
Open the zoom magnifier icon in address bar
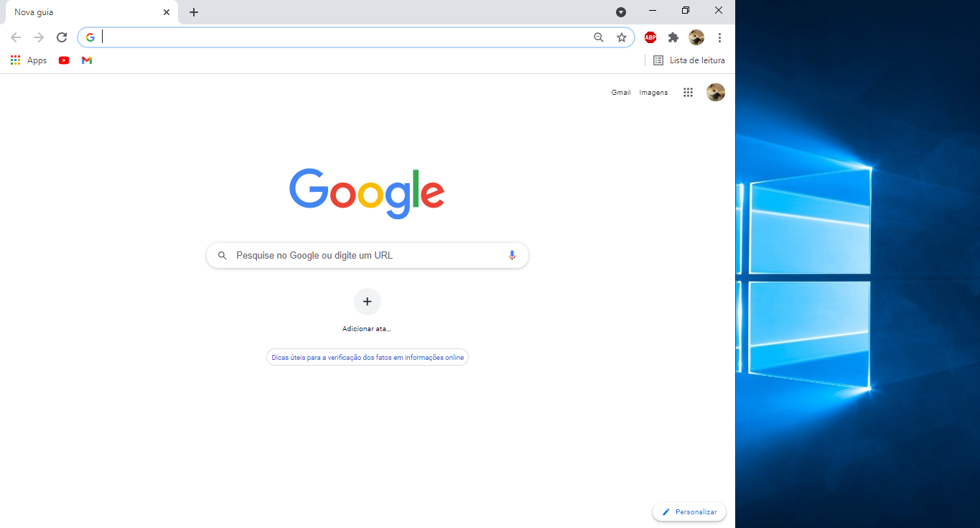pos(599,37)
